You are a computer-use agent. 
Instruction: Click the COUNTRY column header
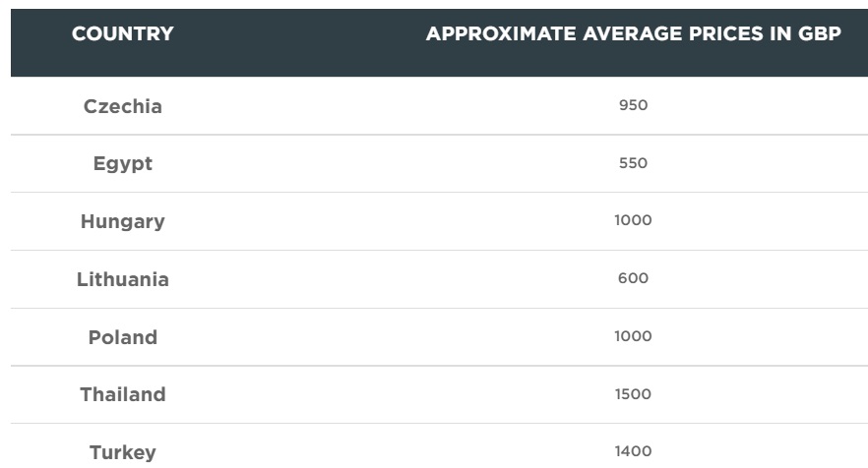(x=122, y=34)
